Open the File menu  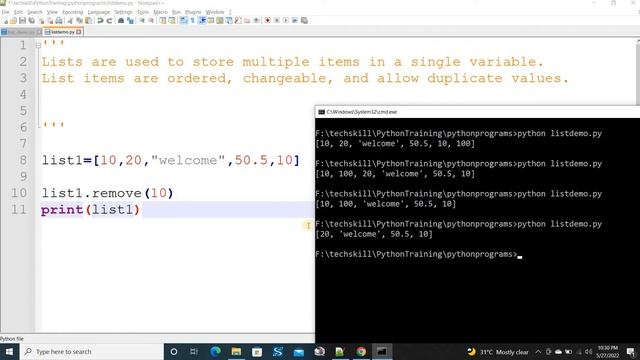(6, 12)
